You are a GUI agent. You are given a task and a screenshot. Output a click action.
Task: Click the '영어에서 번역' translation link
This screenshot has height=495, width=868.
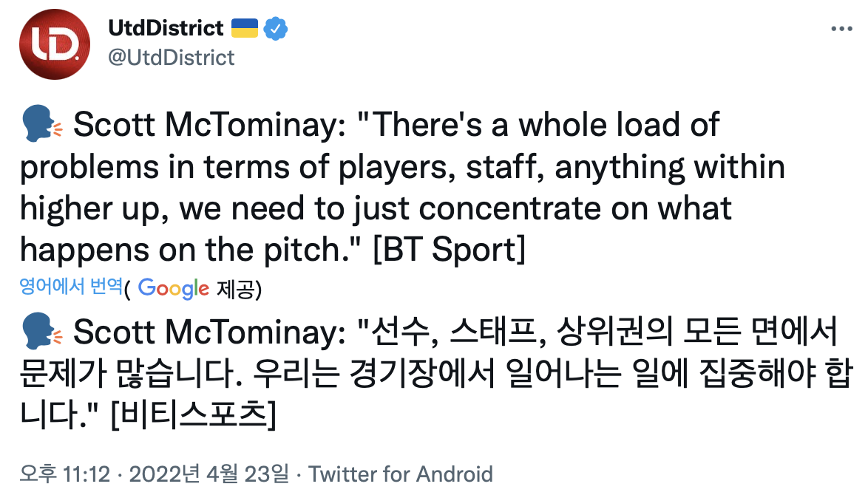point(71,287)
